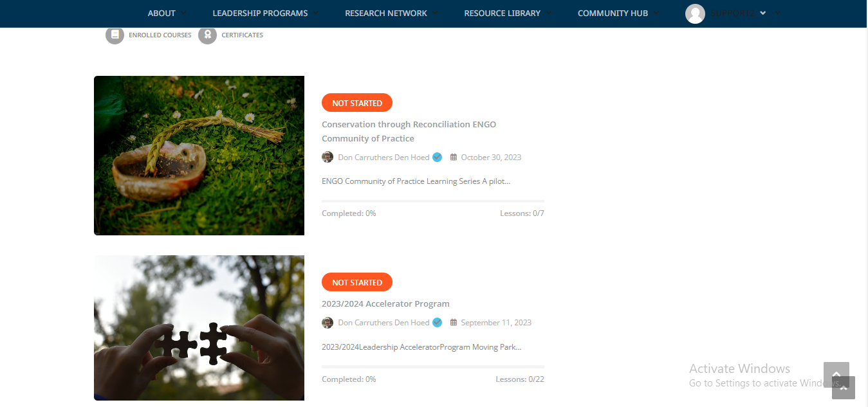Open the Community Hub menu
Image resolution: width=868 pixels, height=407 pixels.
coord(613,14)
